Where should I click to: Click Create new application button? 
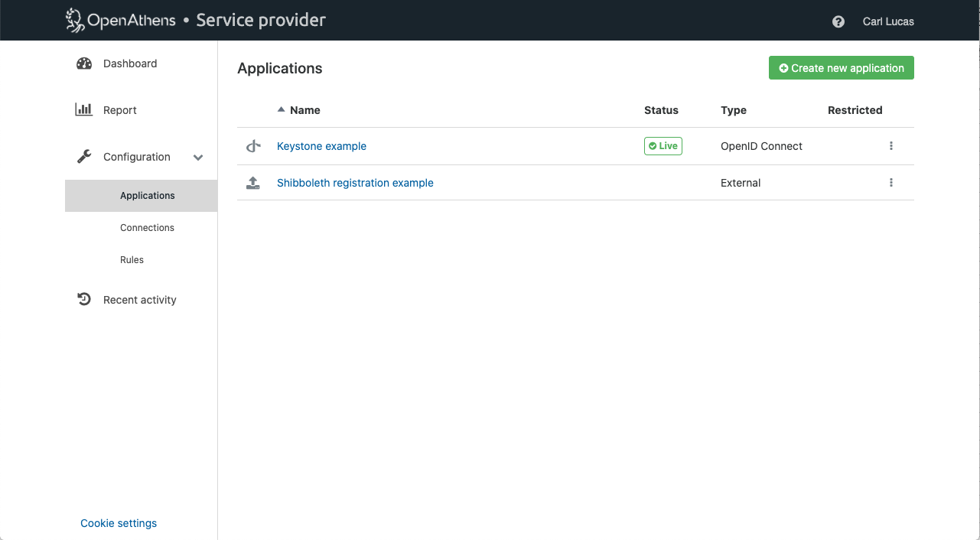tap(841, 68)
